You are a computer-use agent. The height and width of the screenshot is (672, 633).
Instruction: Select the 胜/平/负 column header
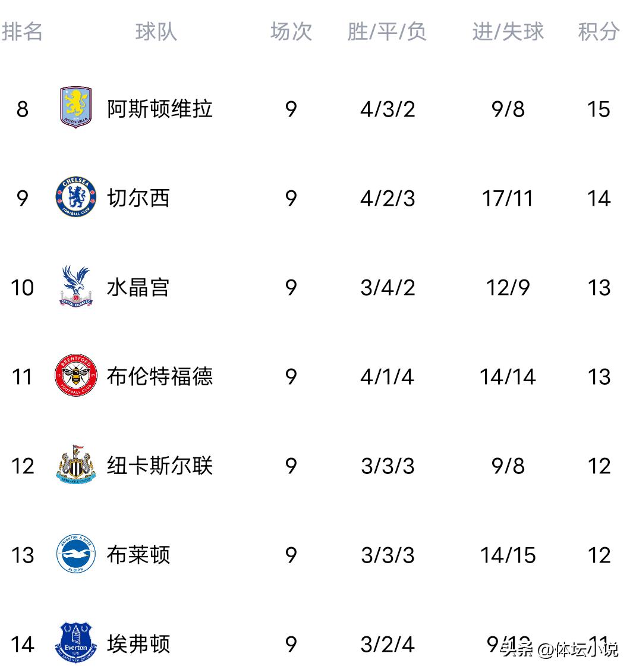(387, 32)
